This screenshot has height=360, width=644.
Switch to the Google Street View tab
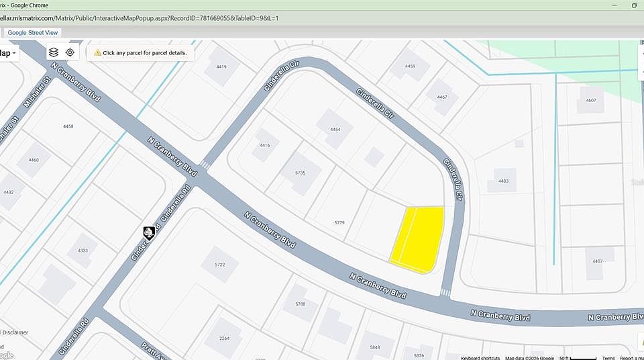[x=33, y=32]
